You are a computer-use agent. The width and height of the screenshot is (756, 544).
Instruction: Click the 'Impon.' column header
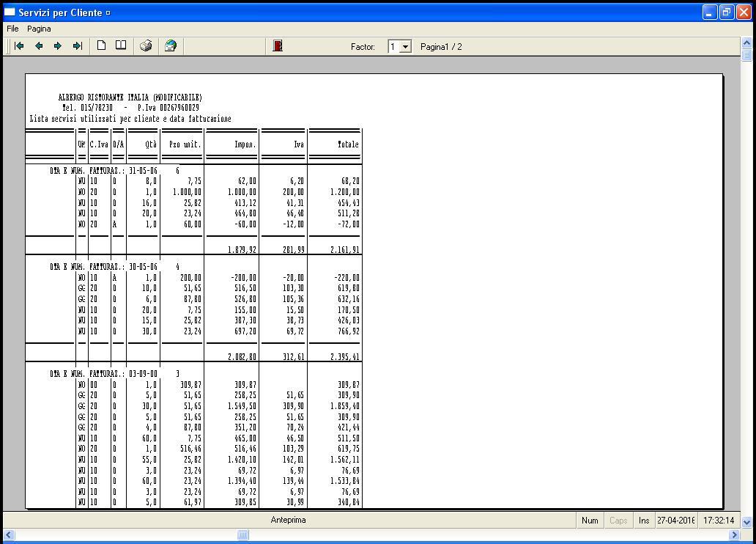click(x=245, y=144)
